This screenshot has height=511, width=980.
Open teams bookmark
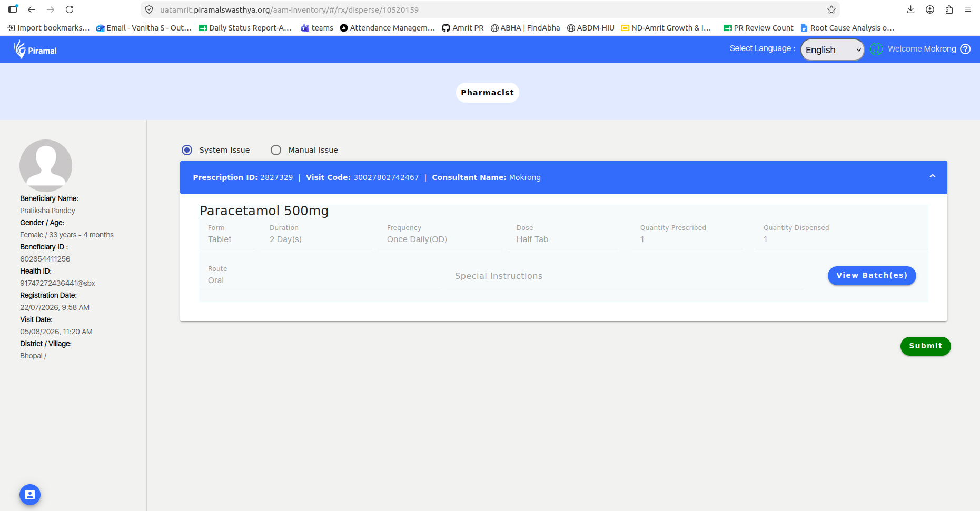coord(317,28)
